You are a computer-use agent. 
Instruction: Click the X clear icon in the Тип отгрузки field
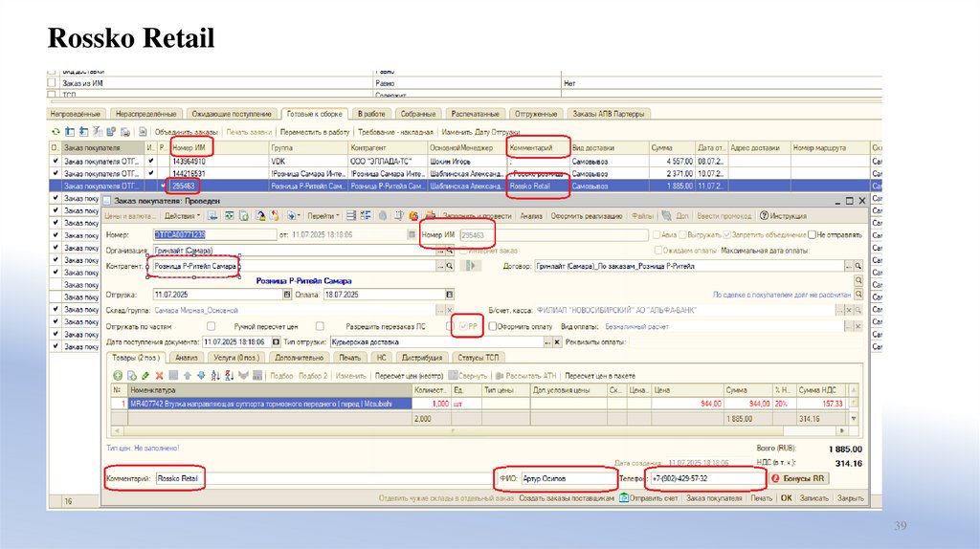click(557, 342)
